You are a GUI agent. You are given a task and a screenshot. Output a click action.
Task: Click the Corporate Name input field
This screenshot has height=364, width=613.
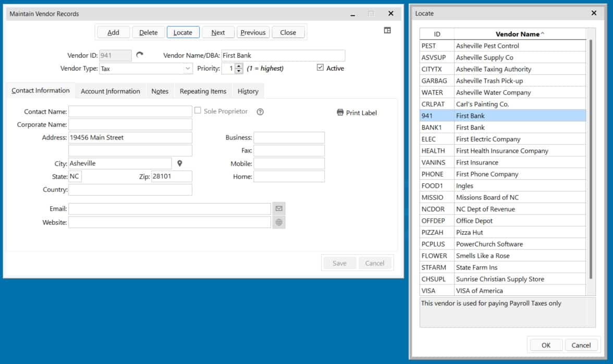coord(130,124)
